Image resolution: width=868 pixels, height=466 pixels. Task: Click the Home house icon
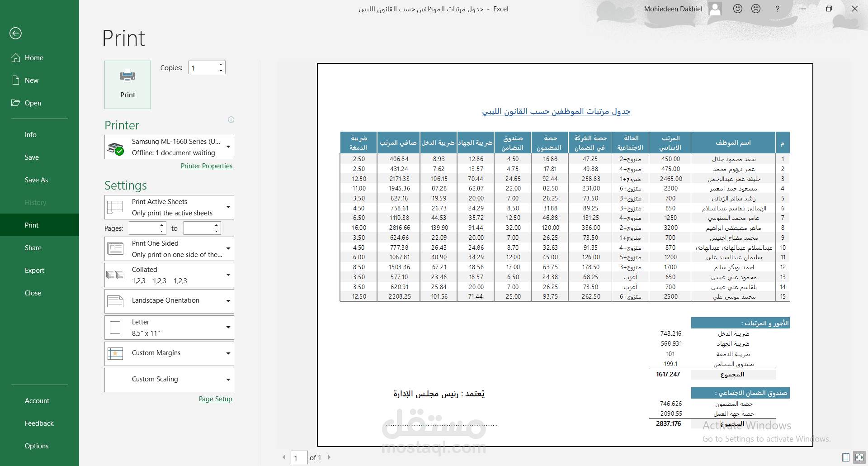[16, 57]
